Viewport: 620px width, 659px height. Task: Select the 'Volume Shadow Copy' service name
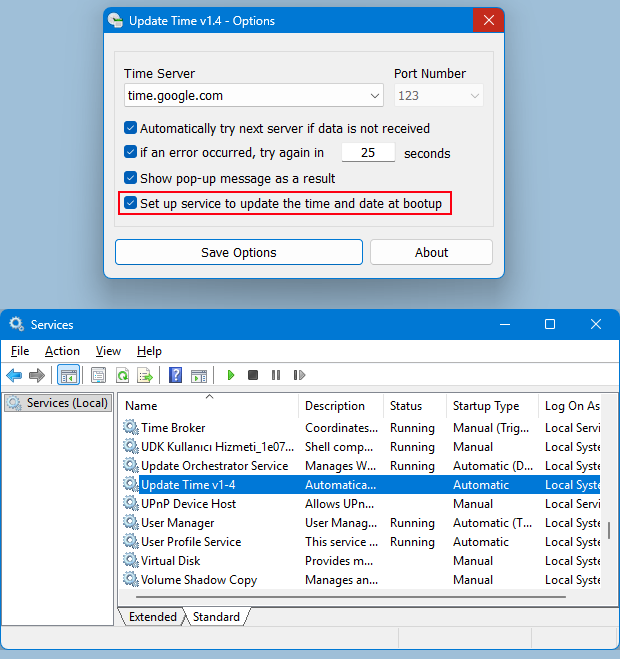click(199, 580)
